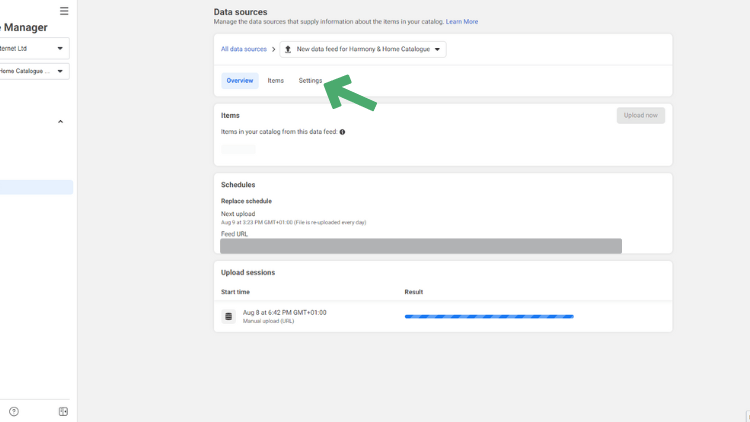Click the Result column header
Image resolution: width=750 pixels, height=422 pixels.
tap(414, 292)
